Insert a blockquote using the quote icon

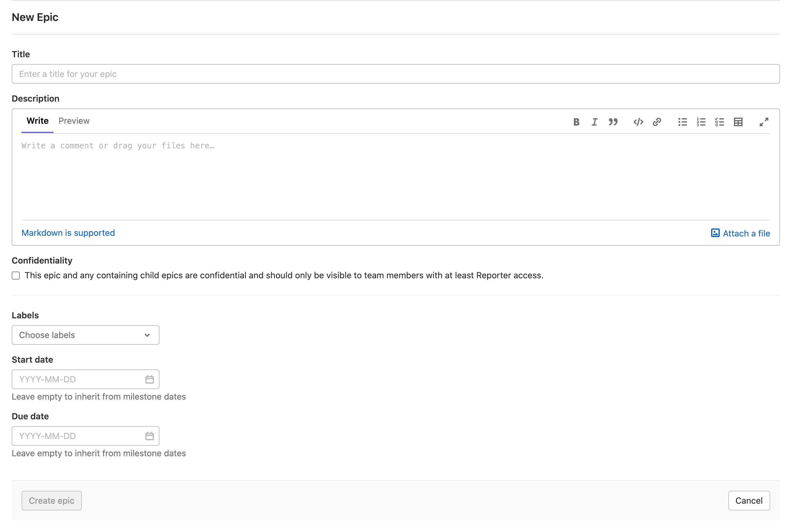[613, 122]
